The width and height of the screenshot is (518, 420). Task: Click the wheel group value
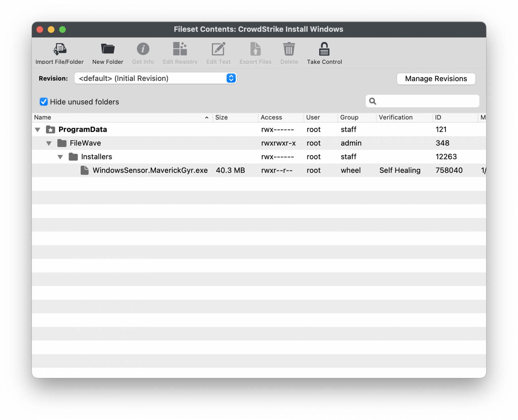click(351, 170)
